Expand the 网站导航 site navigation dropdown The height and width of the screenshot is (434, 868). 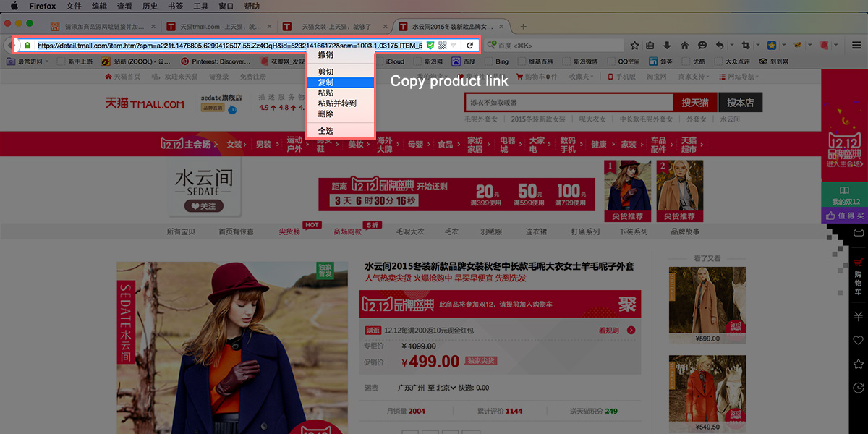click(741, 77)
